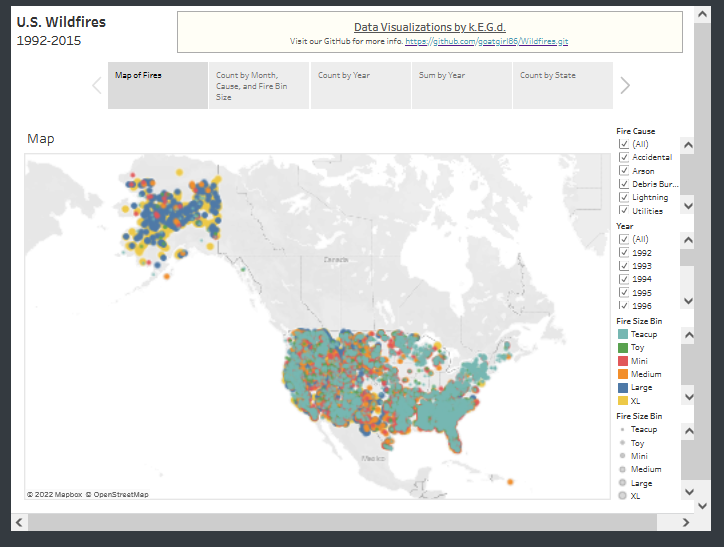
Task: Select Toy green color swatch
Action: click(622, 348)
